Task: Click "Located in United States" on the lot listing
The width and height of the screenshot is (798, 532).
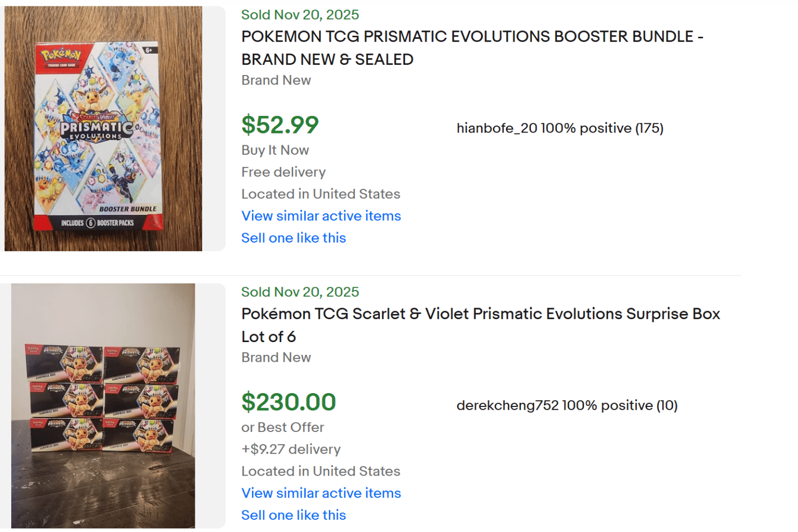Action: coord(320,471)
